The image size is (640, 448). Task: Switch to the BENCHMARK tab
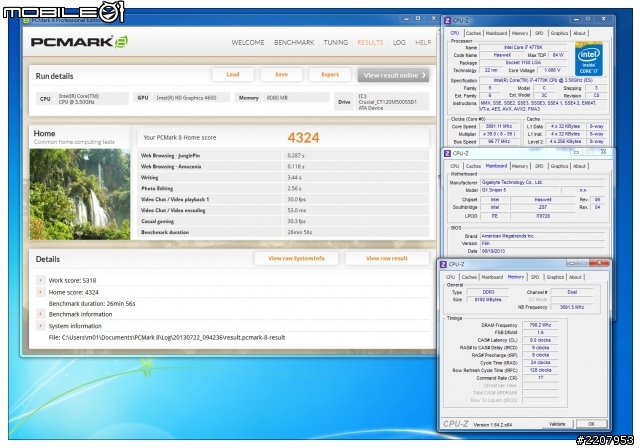[x=294, y=42]
